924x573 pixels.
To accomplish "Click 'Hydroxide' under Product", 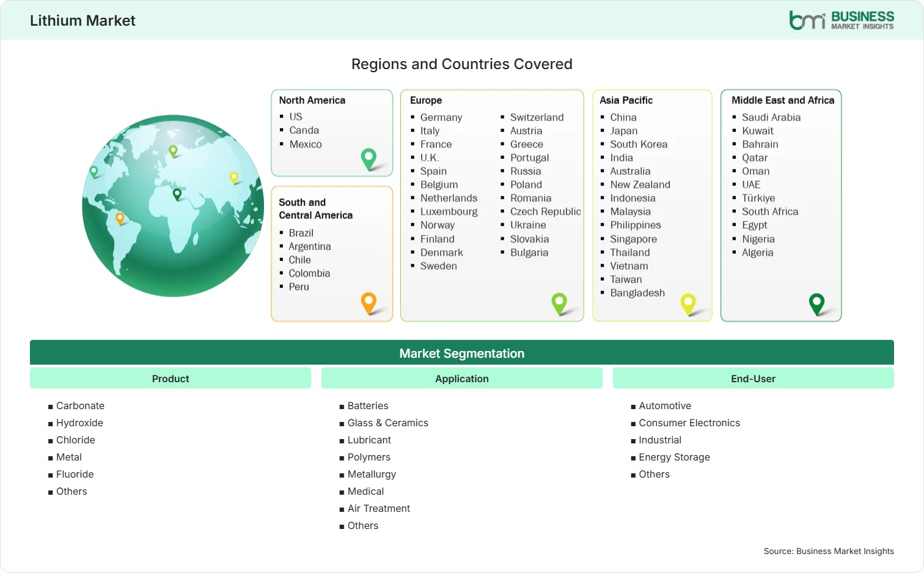I will pos(79,423).
